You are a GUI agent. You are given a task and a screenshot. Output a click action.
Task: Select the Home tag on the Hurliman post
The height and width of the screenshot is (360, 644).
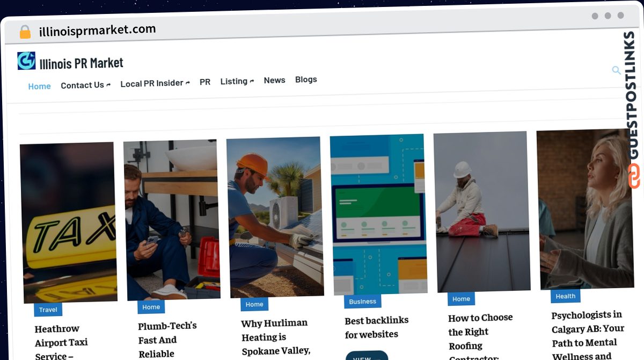pyautogui.click(x=254, y=304)
